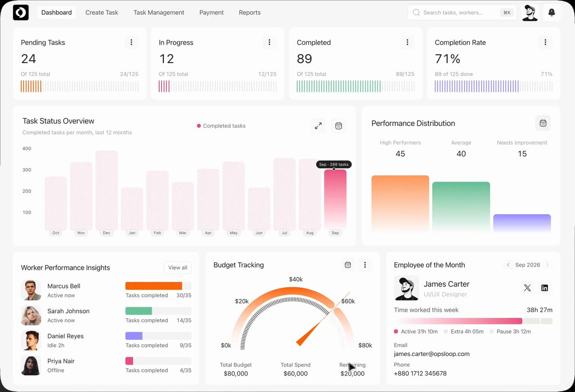The width and height of the screenshot is (575, 392).
Task: Click the james.carter@opsloop.com email address
Action: (432, 354)
